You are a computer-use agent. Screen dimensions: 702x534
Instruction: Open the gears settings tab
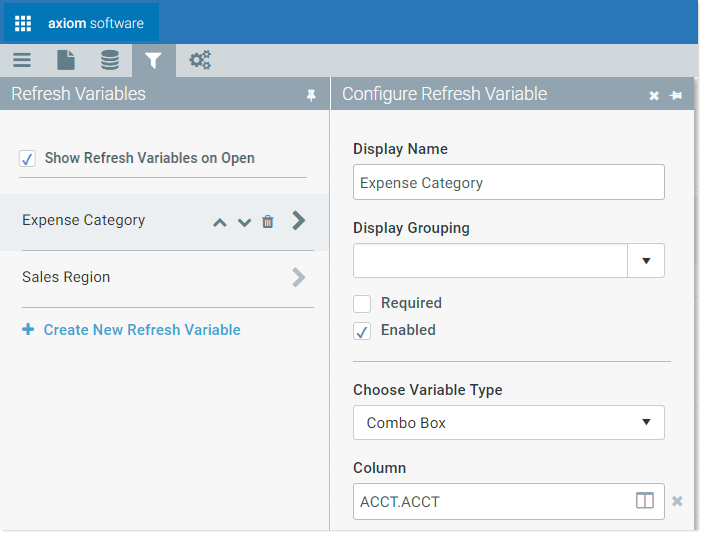point(200,60)
